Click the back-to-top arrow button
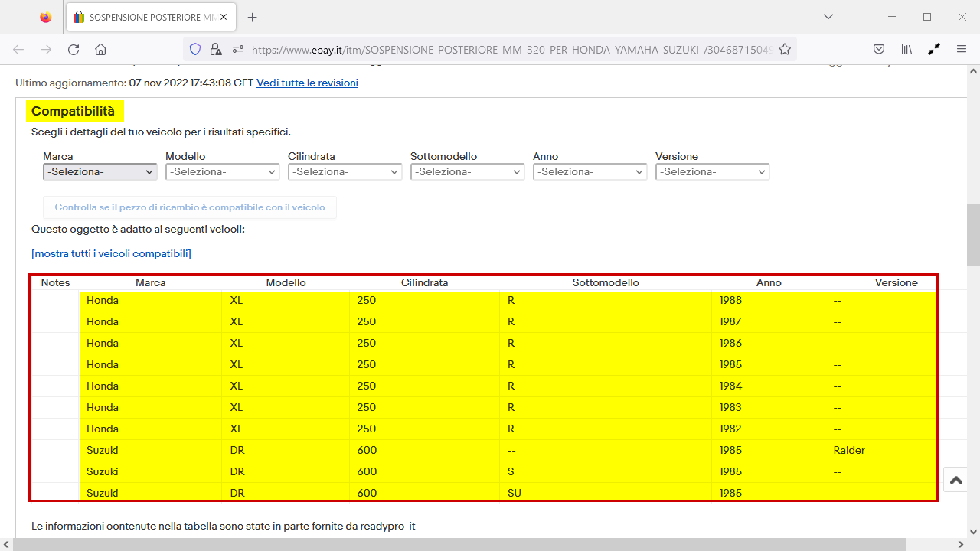 956,481
